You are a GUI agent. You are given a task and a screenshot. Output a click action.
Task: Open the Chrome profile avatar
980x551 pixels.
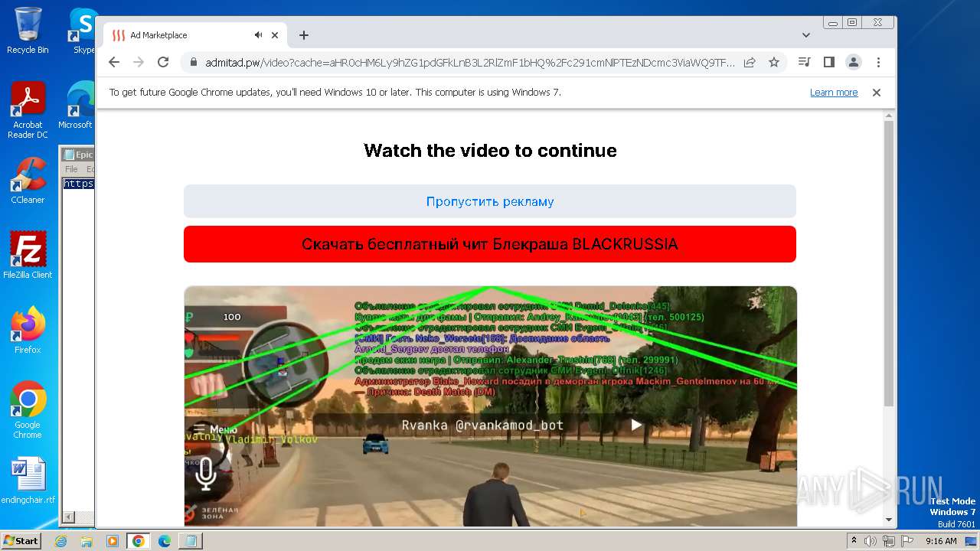pos(853,62)
